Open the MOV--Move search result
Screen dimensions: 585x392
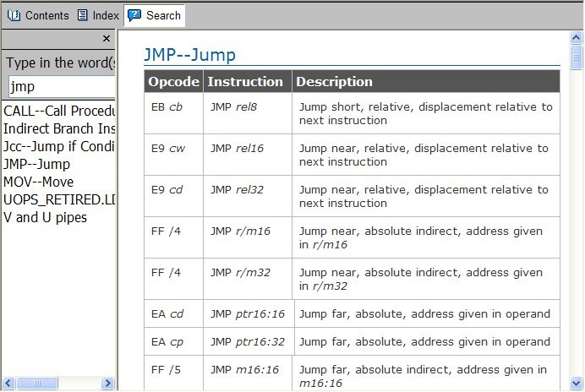(x=38, y=182)
